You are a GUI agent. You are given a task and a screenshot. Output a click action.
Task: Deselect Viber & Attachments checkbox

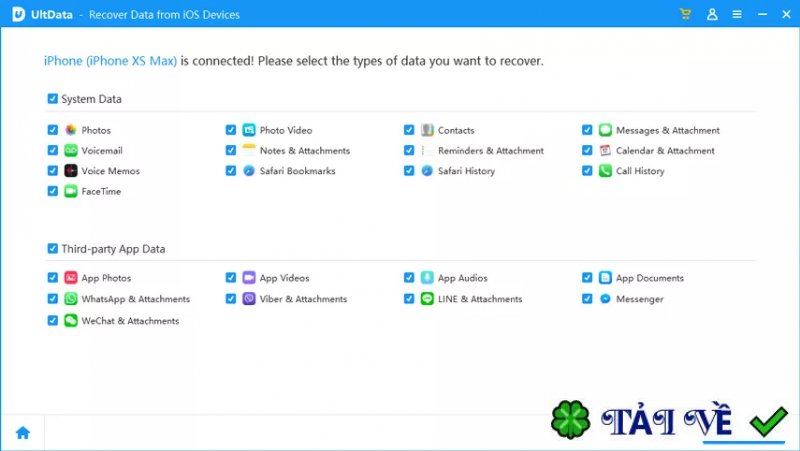(231, 299)
